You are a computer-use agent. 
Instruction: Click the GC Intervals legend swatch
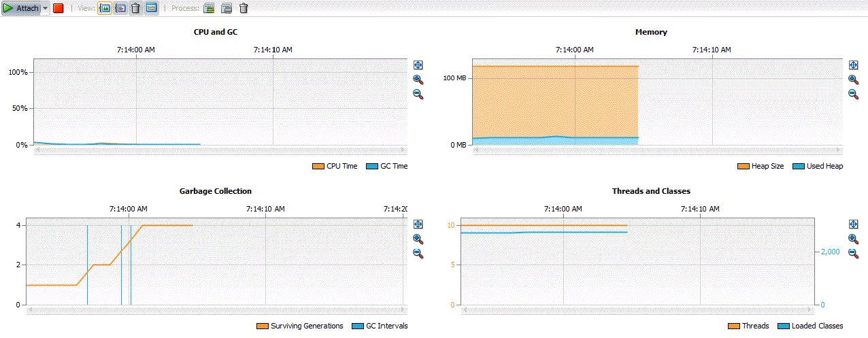(357, 326)
